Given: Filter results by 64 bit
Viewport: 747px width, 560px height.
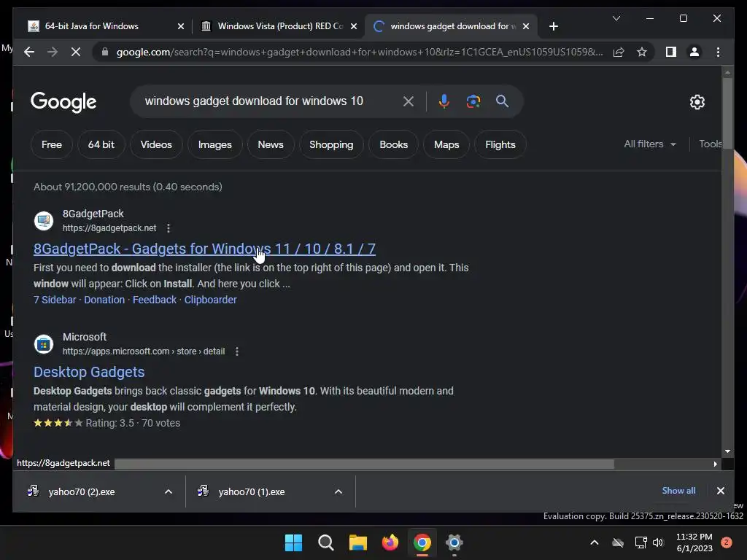Looking at the screenshot, I should pos(101,144).
